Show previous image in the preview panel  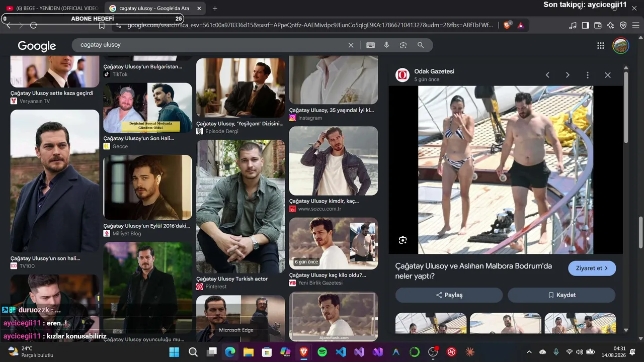(x=547, y=75)
